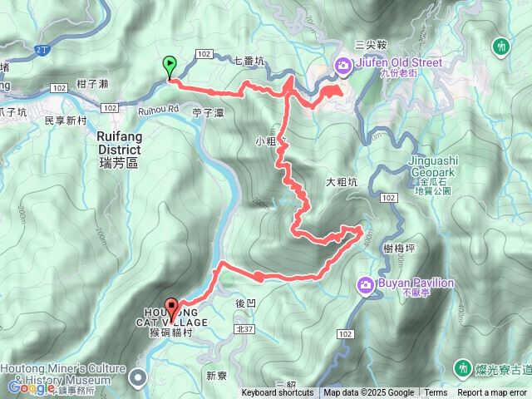Open the Terms link
Viewport: 532px width, 399px height.
pos(434,393)
